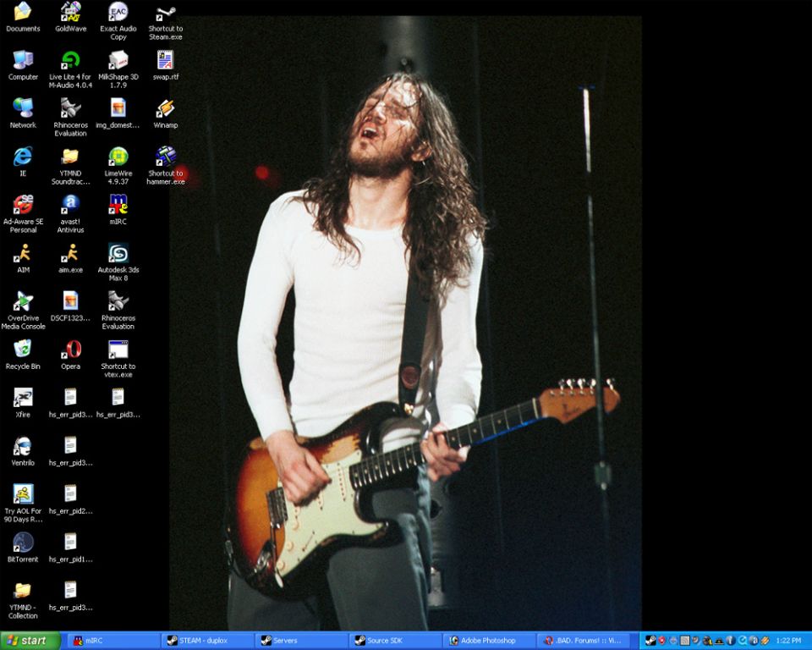Select the Winamp desktop shortcut
Screen dimensions: 812x650
166,114
